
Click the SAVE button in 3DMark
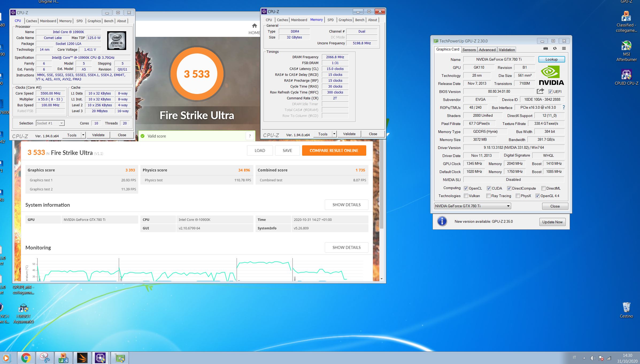287,151
